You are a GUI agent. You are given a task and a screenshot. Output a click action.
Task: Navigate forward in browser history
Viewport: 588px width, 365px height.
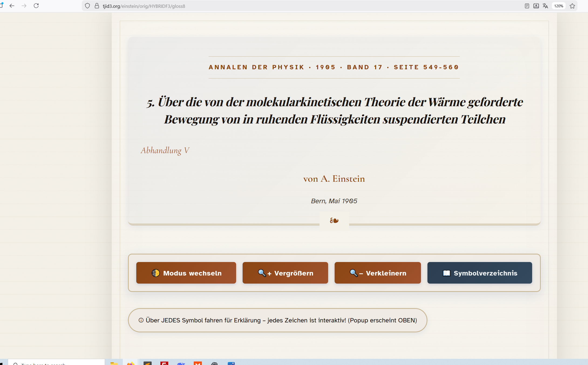click(x=24, y=6)
